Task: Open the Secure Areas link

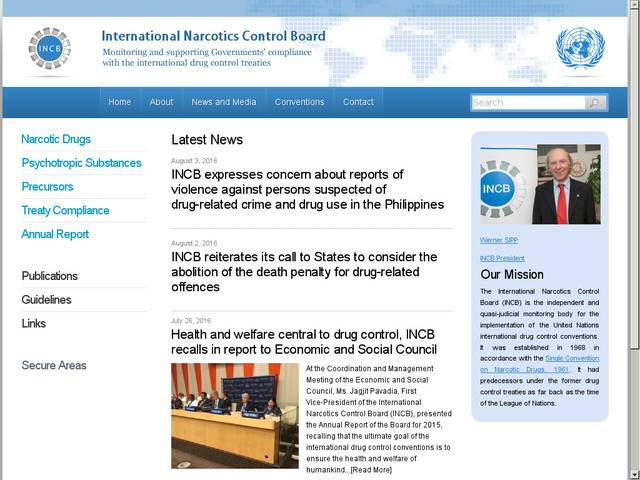Action: click(x=54, y=365)
